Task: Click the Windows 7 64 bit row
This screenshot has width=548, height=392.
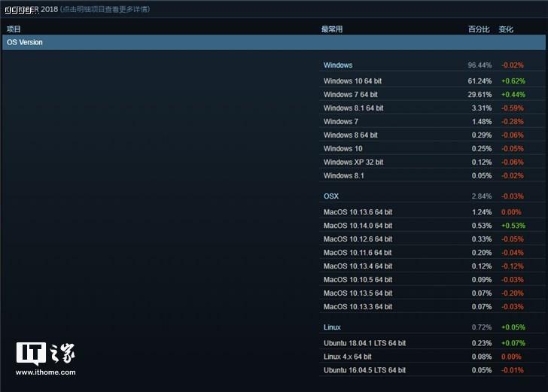Action: [x=432, y=94]
